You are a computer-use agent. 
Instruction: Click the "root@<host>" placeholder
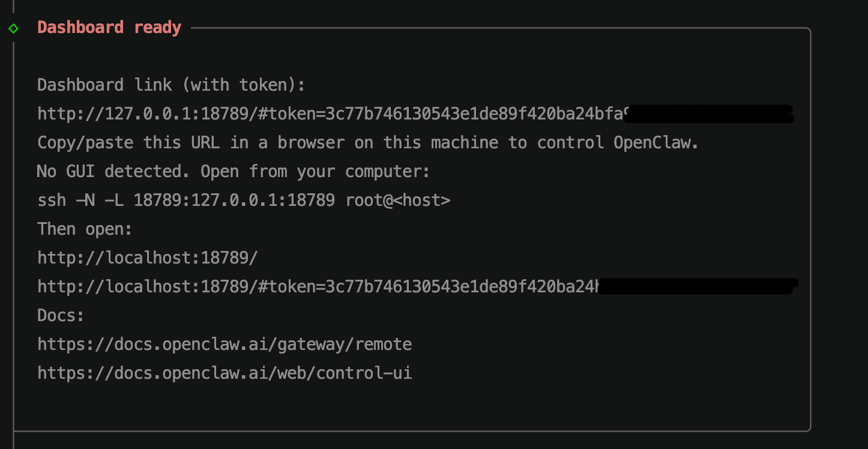click(x=397, y=200)
